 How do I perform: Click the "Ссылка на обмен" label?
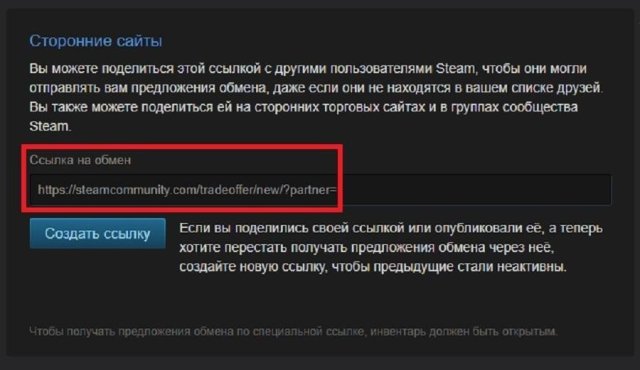(80, 160)
